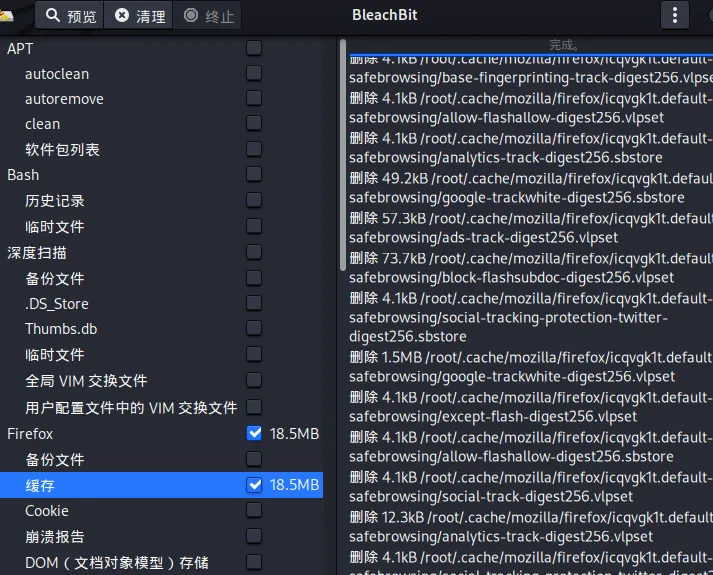The width and height of the screenshot is (713, 575).
Task: Click the X icon in 清理 button
Action: click(121, 15)
